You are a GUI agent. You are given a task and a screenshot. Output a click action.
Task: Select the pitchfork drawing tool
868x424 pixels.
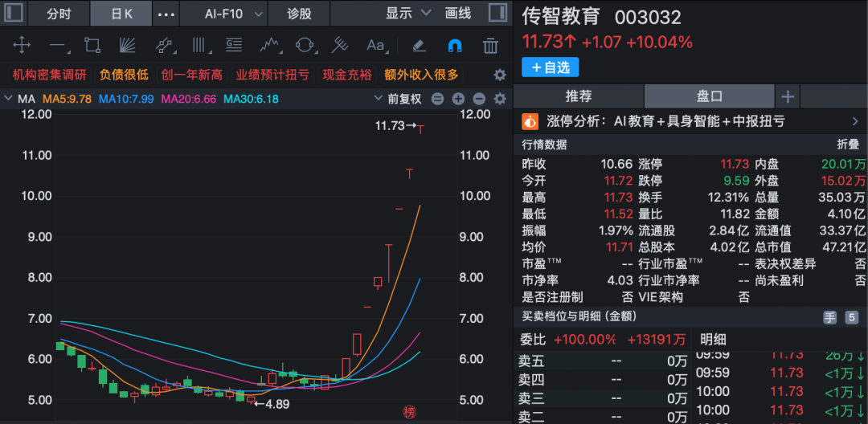coord(339,45)
